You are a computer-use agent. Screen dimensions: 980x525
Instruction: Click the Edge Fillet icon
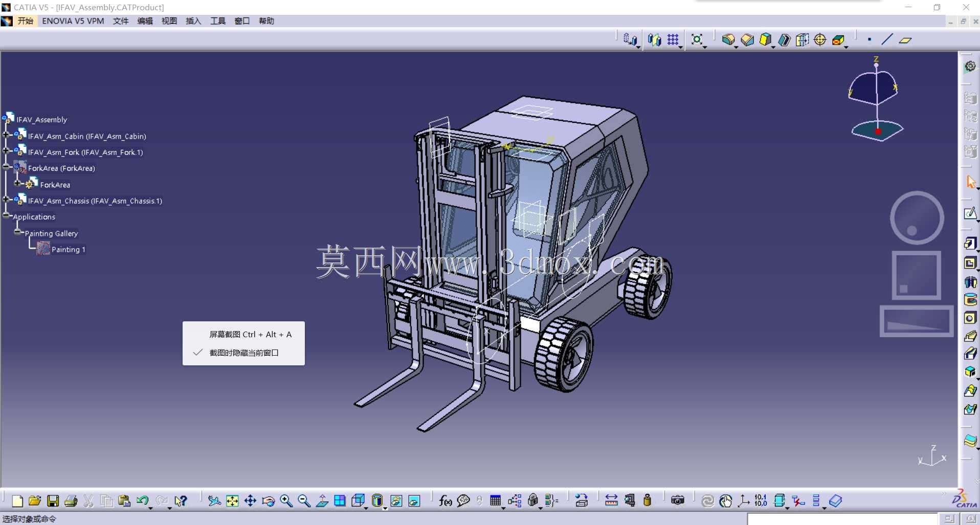coord(728,39)
